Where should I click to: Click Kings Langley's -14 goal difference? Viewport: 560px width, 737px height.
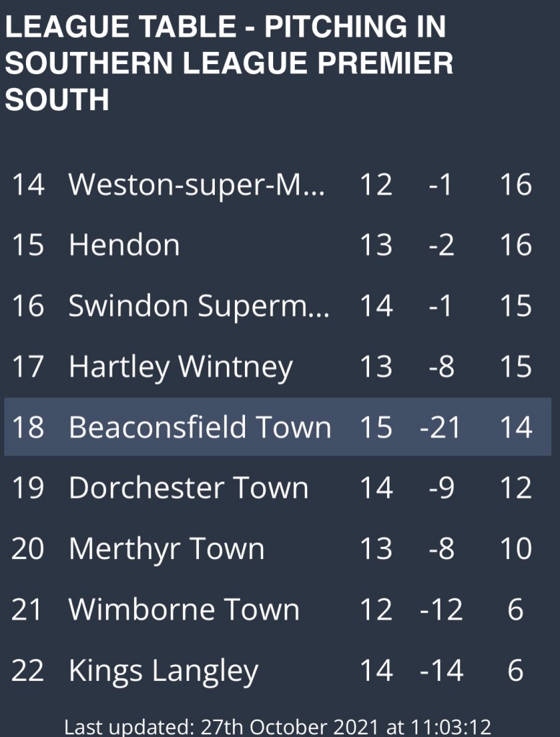[x=440, y=671]
